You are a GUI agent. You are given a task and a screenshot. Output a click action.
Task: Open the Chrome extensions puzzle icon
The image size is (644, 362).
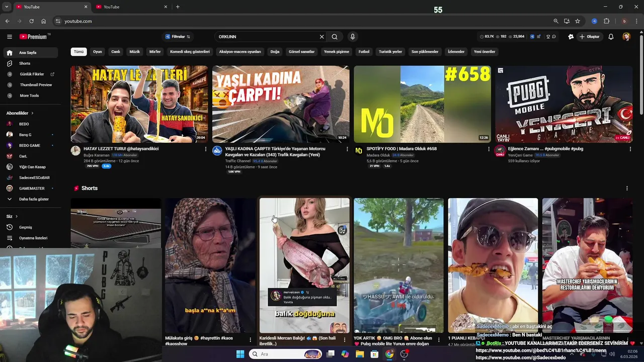click(606, 21)
